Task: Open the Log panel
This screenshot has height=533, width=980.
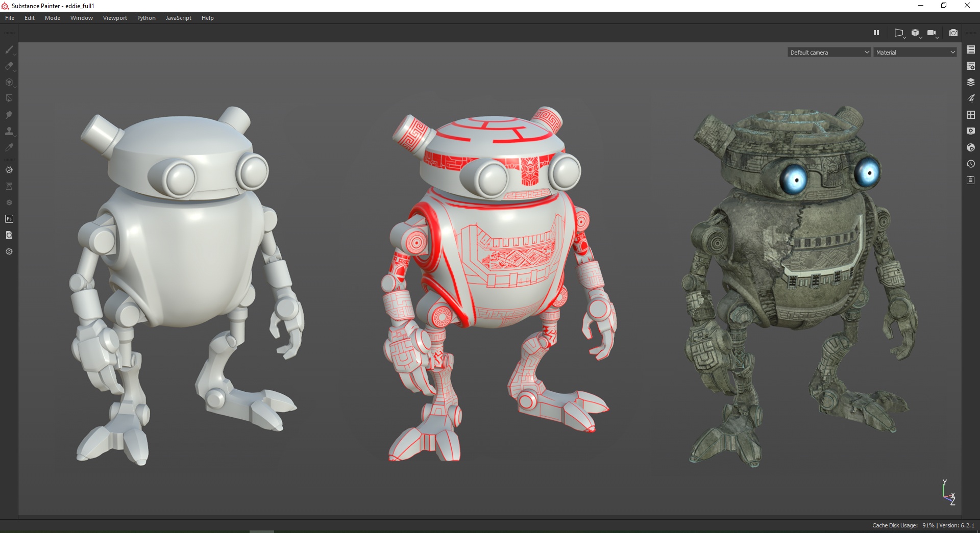Action: (971, 180)
